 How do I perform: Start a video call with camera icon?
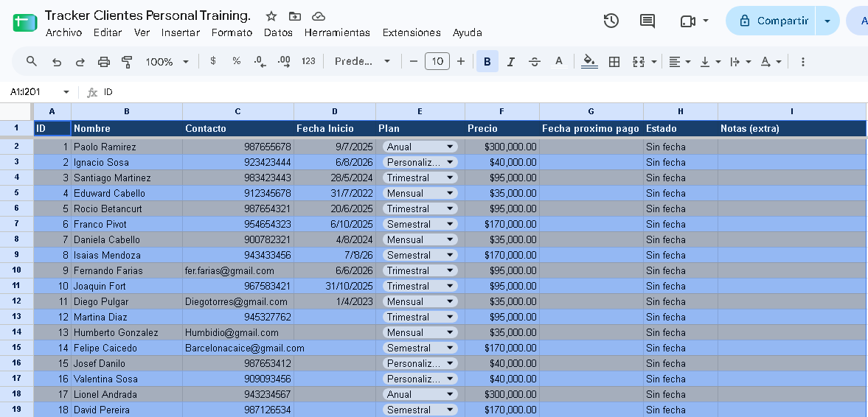tap(687, 21)
